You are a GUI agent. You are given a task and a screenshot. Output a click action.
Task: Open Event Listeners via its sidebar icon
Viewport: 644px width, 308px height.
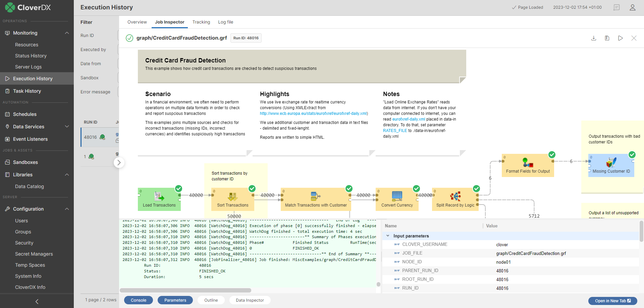[7, 139]
